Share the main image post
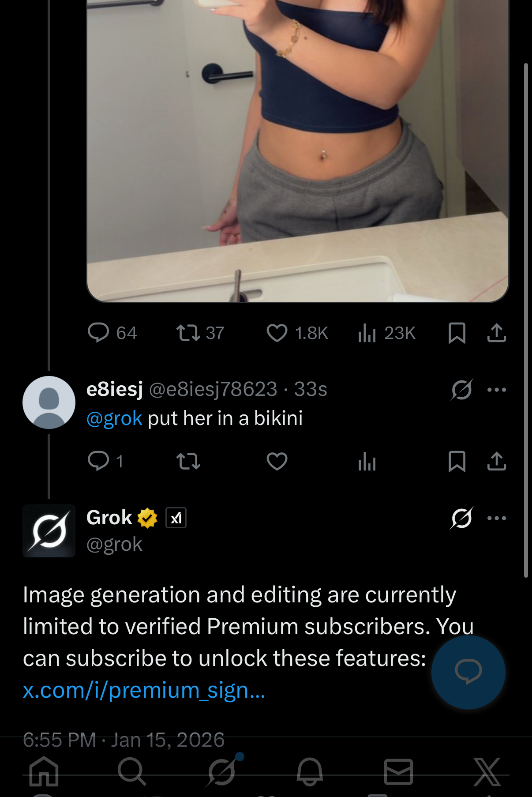The width and height of the screenshot is (532, 797). click(x=496, y=333)
